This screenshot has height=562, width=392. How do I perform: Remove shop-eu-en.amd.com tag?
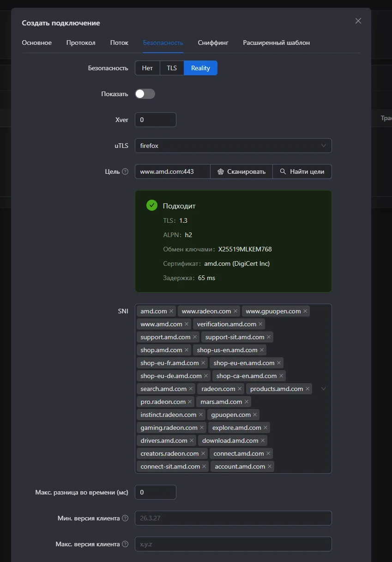coord(279,363)
